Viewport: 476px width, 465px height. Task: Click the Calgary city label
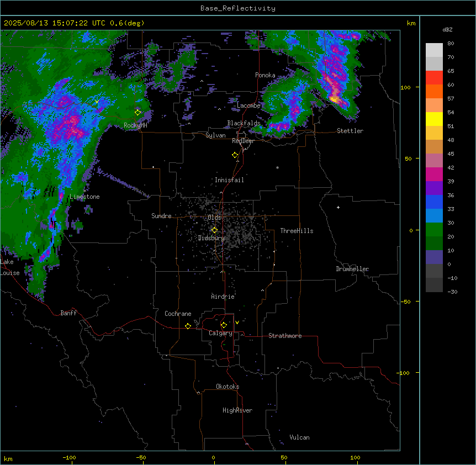[x=220, y=333]
